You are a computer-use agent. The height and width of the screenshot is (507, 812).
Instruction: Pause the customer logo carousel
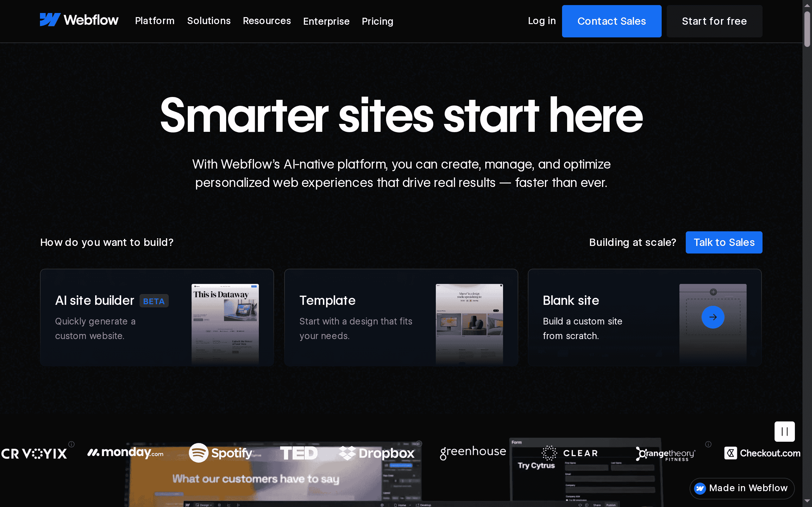pyautogui.click(x=784, y=432)
